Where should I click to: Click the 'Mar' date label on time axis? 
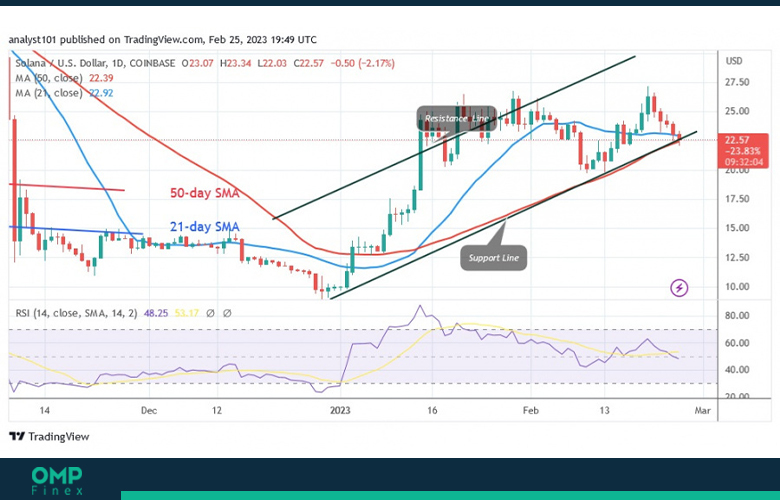coord(702,410)
